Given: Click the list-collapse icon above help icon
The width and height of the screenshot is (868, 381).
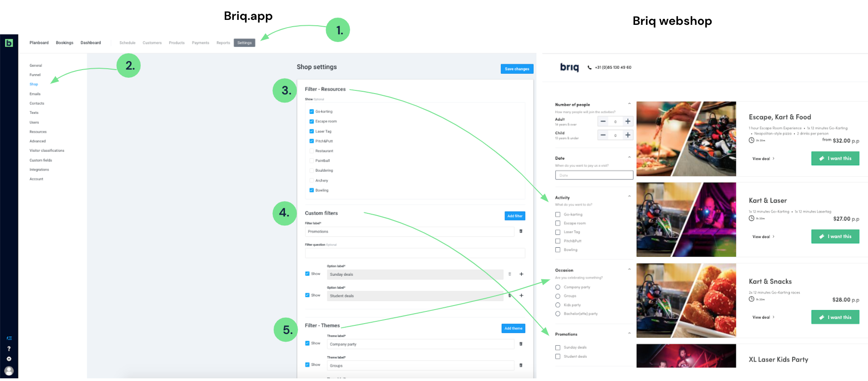Looking at the screenshot, I should (9, 338).
